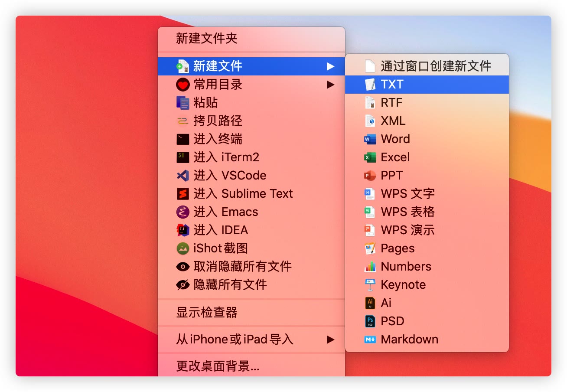Click the 进入 IDEA label

click(221, 230)
